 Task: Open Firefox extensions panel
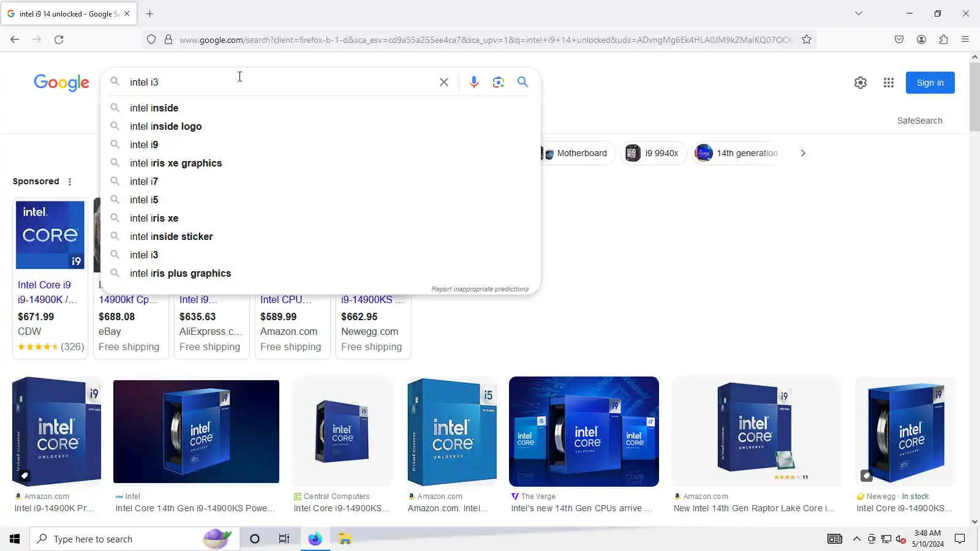coord(943,39)
